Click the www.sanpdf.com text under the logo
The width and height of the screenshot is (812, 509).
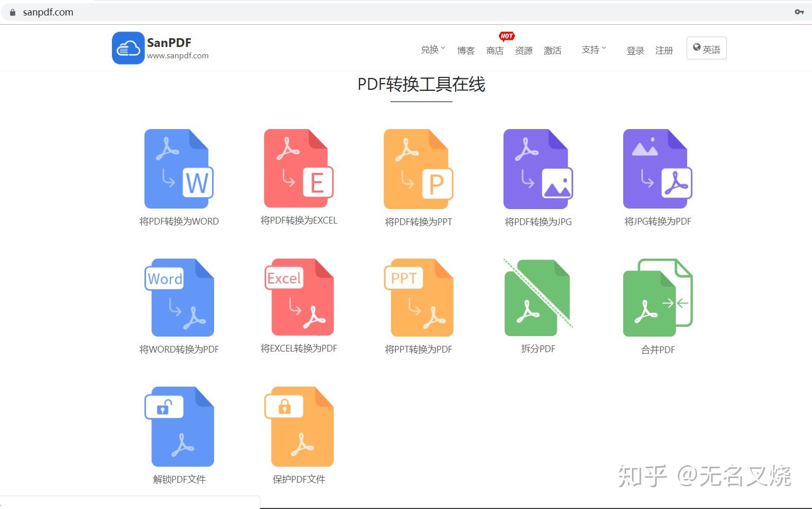click(x=178, y=56)
